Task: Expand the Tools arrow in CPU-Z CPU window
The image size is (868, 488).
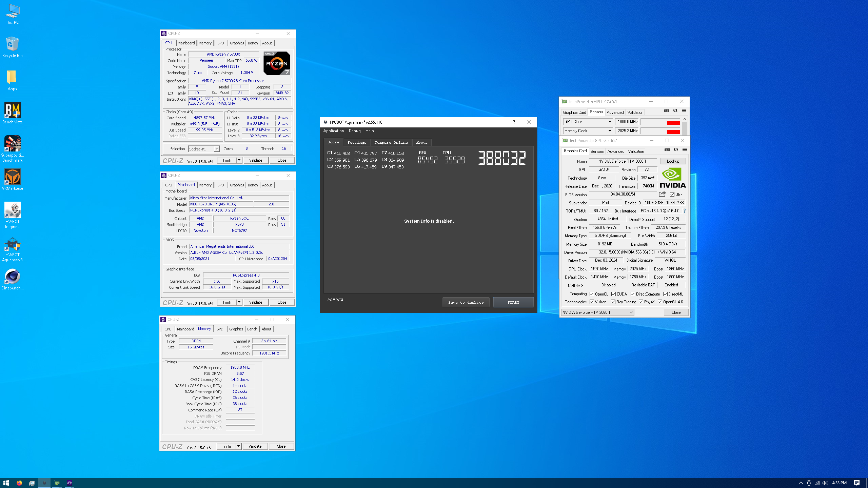Action: point(239,160)
